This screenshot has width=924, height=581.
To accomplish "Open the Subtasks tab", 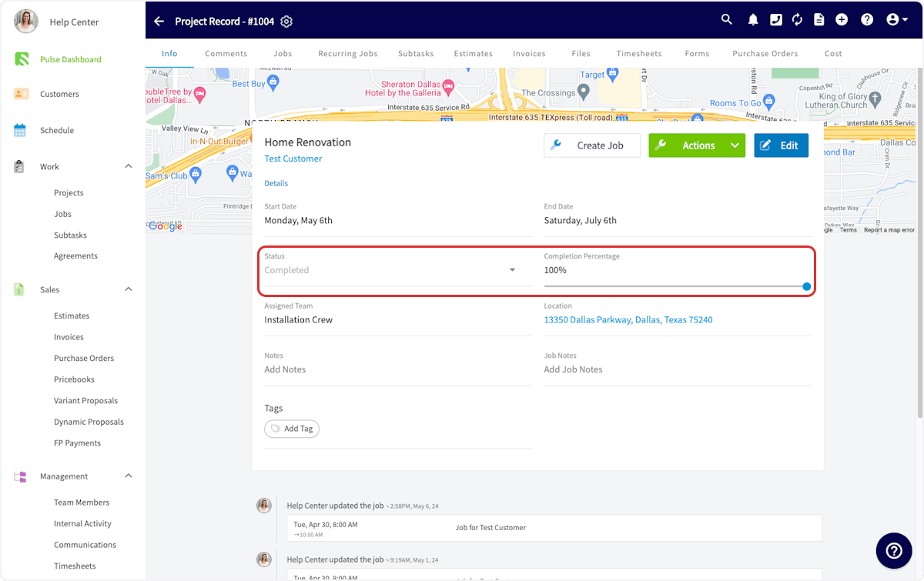I will (416, 54).
